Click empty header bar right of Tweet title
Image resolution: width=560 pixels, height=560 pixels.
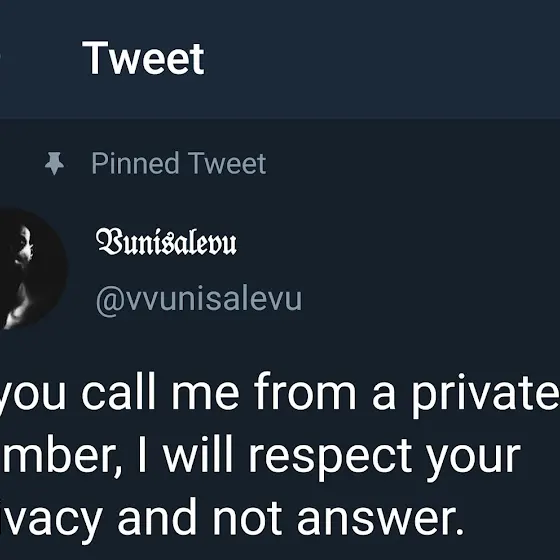[x=382, y=59]
